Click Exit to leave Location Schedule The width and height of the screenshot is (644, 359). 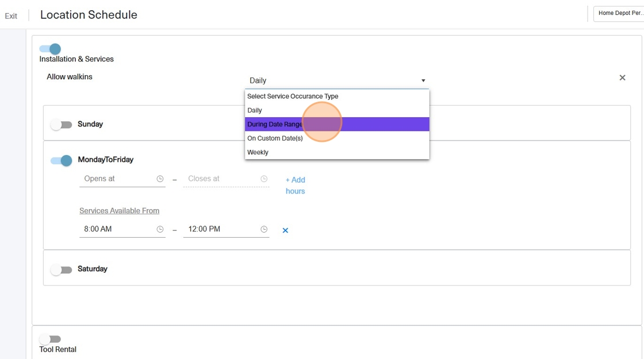(x=11, y=16)
